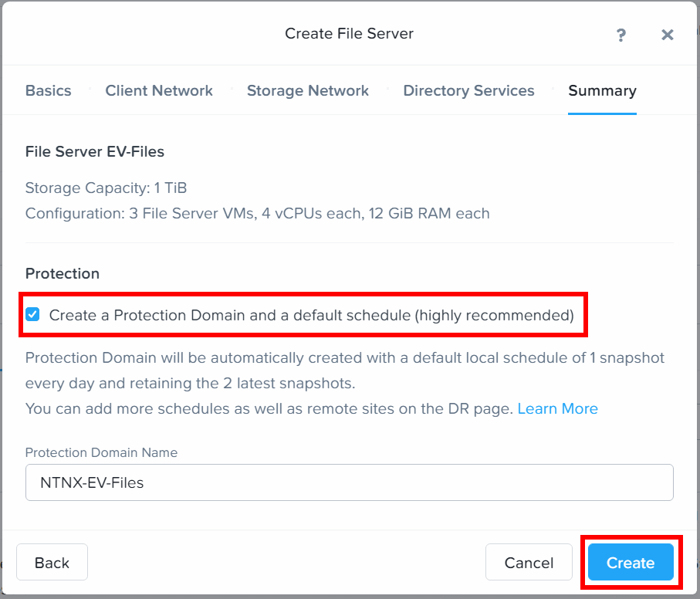
Task: Click the Summary tab
Action: coord(602,90)
